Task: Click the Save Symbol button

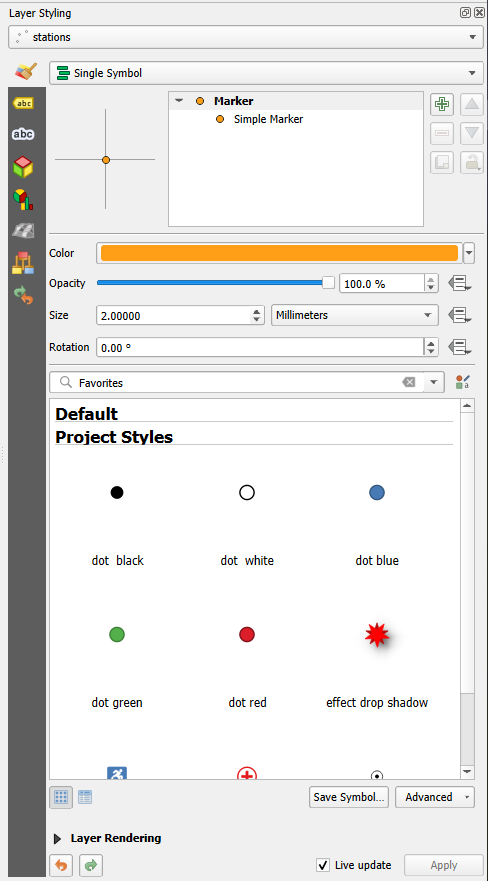Action: [349, 797]
